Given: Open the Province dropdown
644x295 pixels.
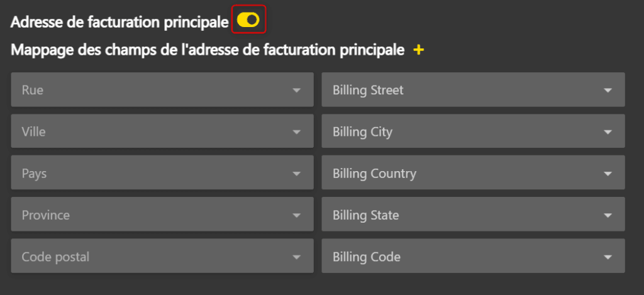Looking at the screenshot, I should 162,215.
